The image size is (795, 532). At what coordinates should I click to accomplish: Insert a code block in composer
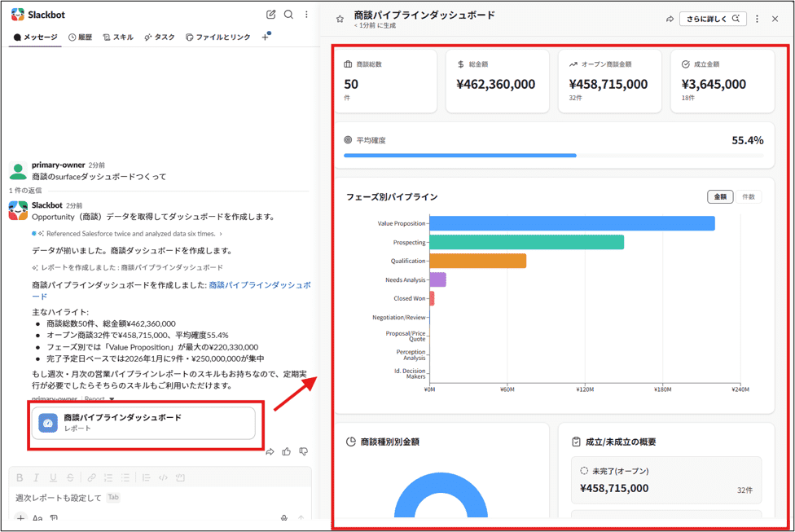tap(180, 477)
